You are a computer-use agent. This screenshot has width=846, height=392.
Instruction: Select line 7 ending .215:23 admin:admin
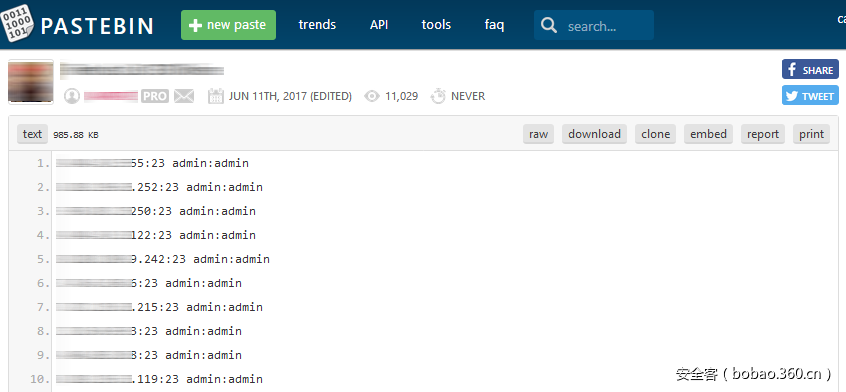point(159,307)
